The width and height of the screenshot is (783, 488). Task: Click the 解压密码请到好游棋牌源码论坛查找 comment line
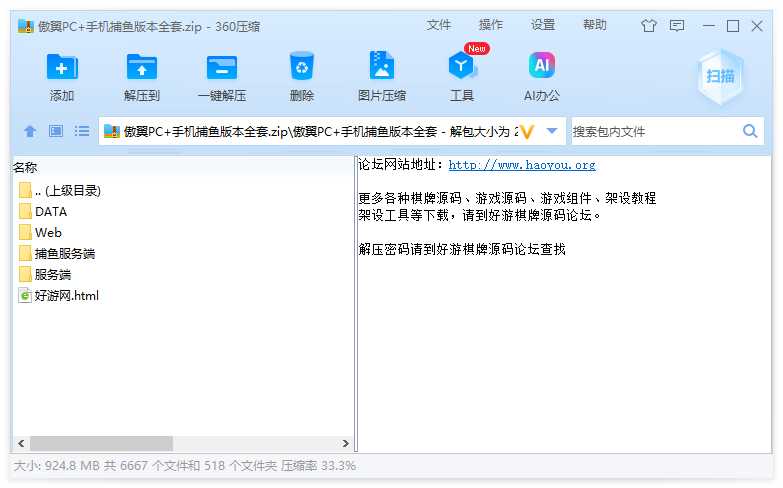tap(462, 249)
